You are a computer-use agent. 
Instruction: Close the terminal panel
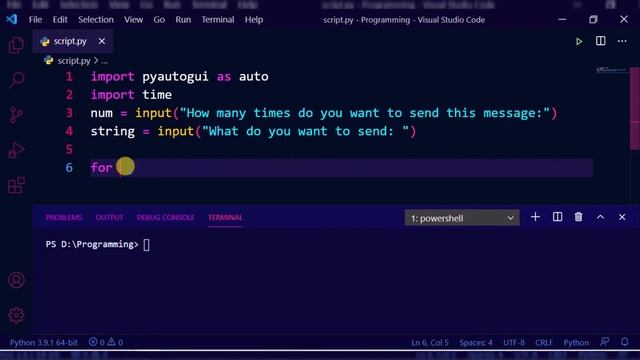pos(622,217)
